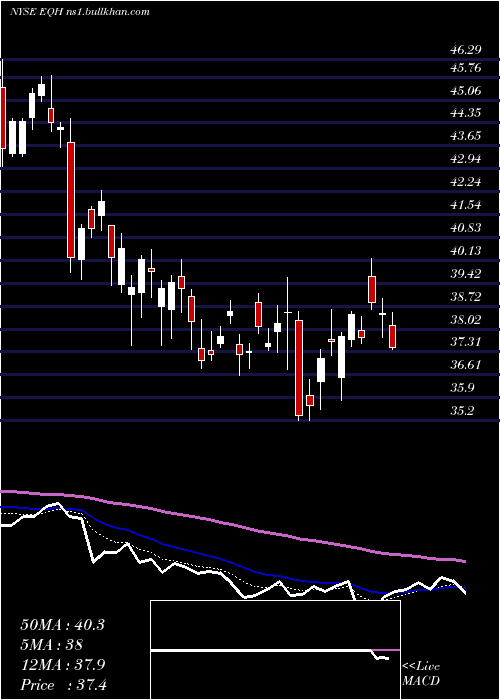Select the 42.24 price axis label
Viewport: 500px width, 700px height.
[x=465, y=182]
